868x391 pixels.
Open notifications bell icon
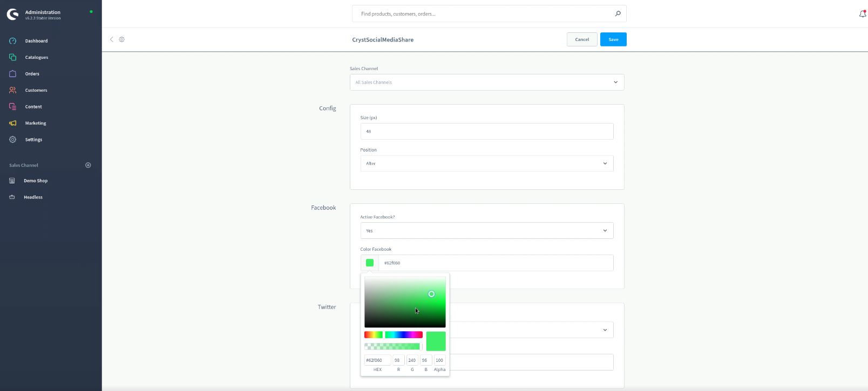click(x=863, y=13)
